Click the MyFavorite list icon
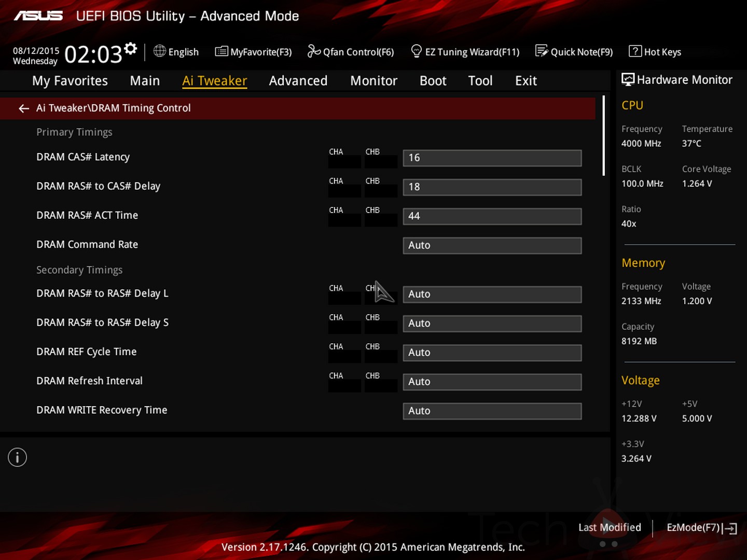 [222, 51]
